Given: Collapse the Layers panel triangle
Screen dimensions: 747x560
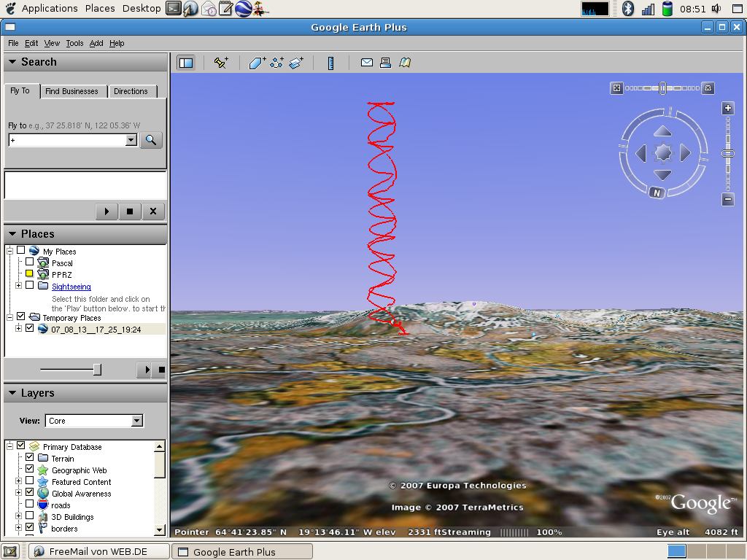Looking at the screenshot, I should [x=13, y=393].
